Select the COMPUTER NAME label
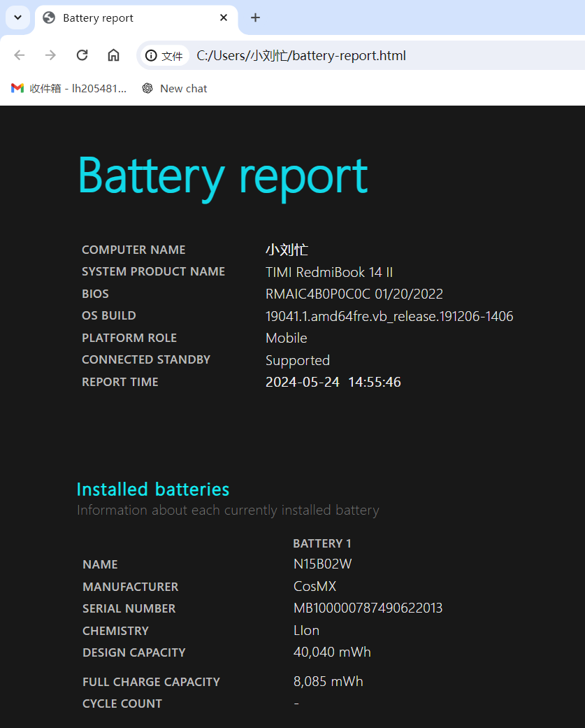This screenshot has width=585, height=728. 133,250
